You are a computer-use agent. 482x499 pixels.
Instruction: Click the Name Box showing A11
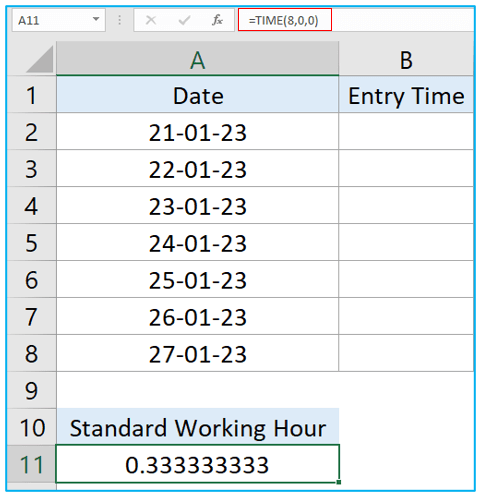coord(59,20)
